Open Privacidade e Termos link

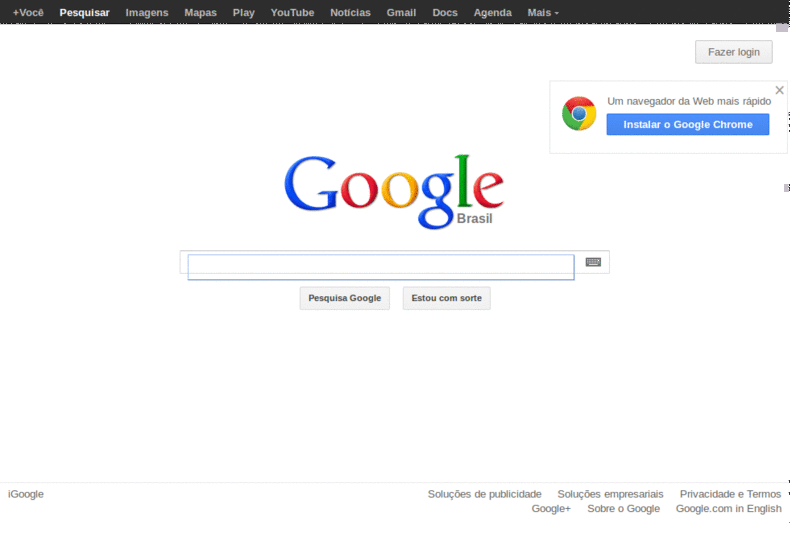tap(730, 494)
